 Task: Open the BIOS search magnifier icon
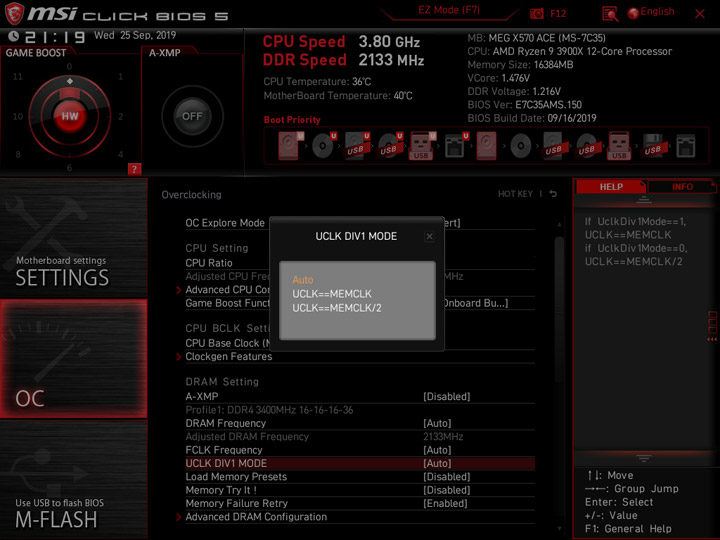click(610, 14)
